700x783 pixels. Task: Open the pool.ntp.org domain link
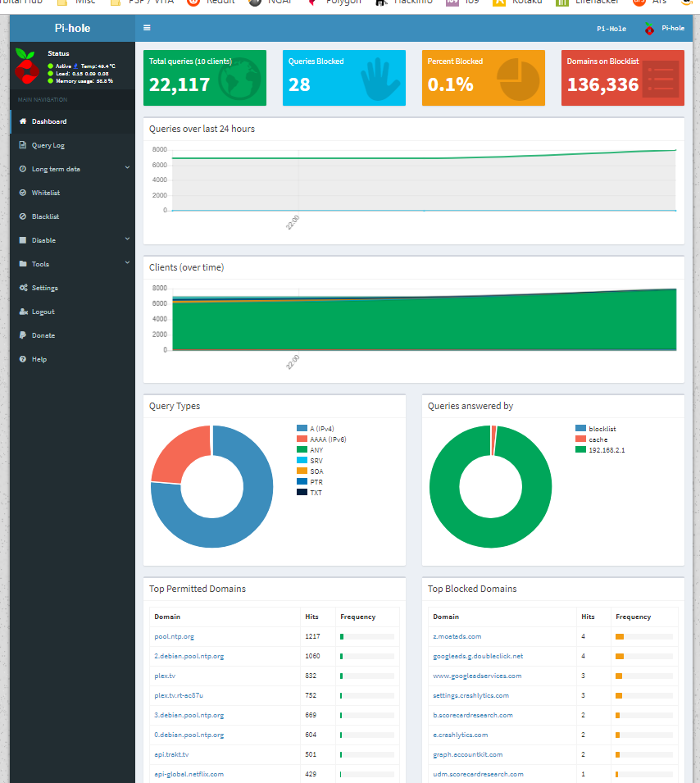pos(174,636)
